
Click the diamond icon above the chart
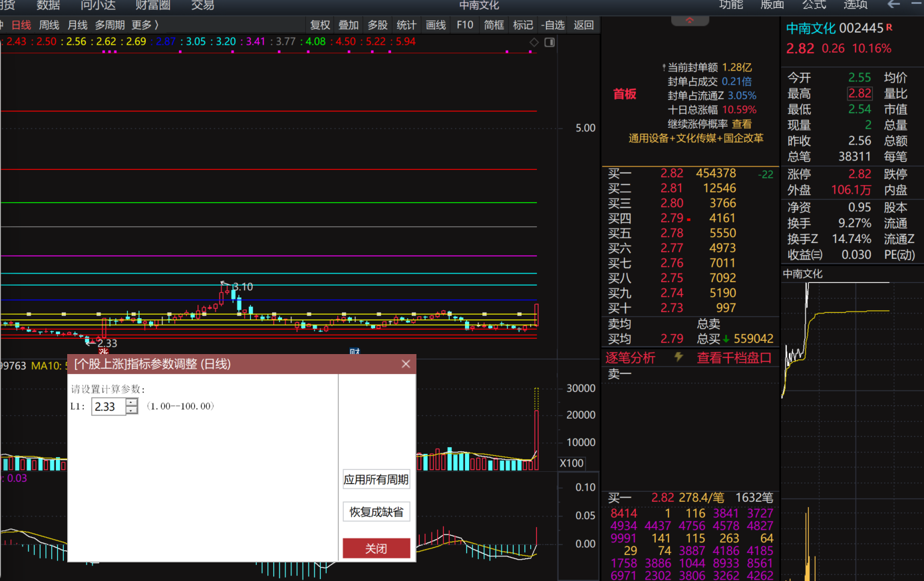(534, 42)
